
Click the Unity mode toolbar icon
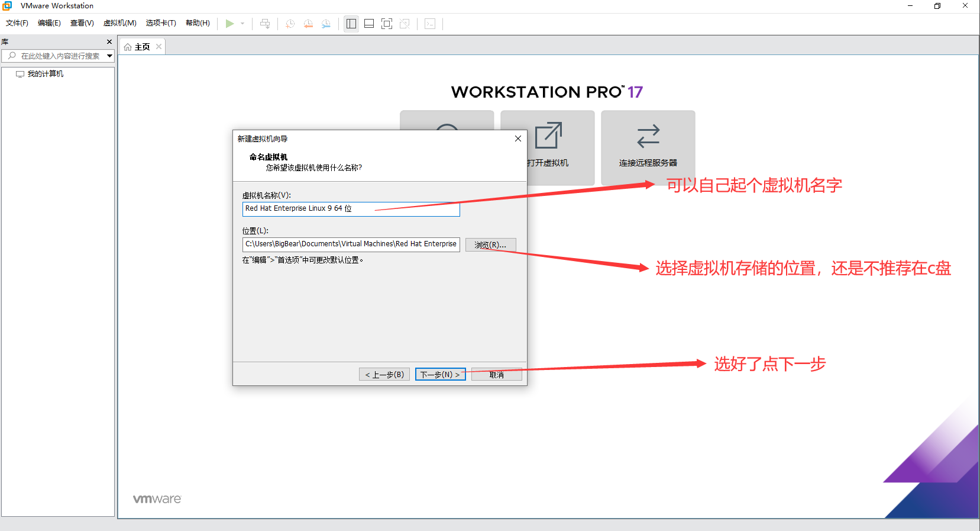(405, 24)
